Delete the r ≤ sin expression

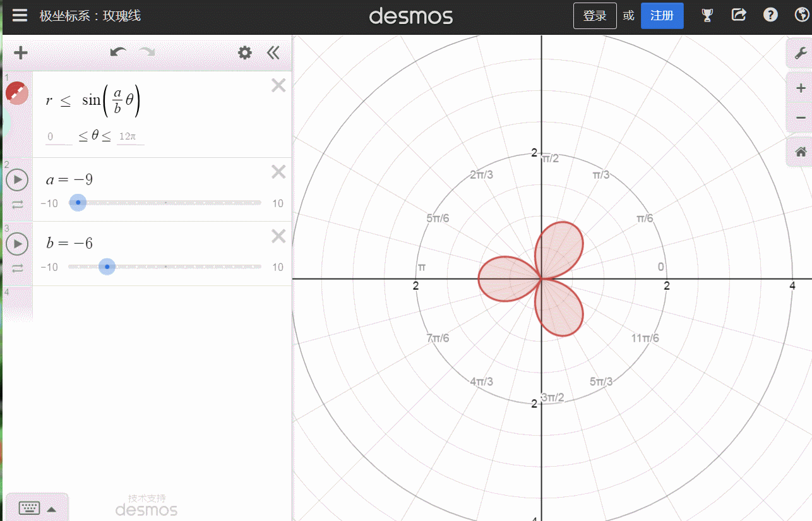click(278, 86)
